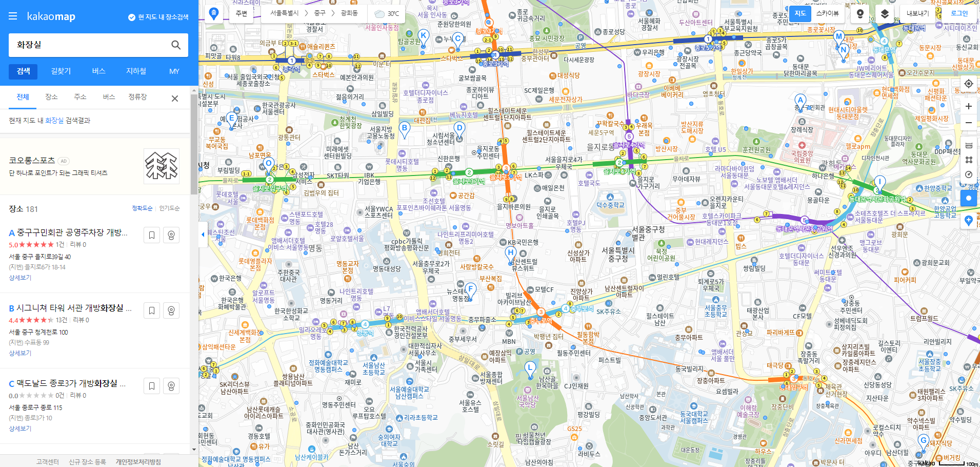
Task: Click map marker G at bottom right
Action: 924,441
